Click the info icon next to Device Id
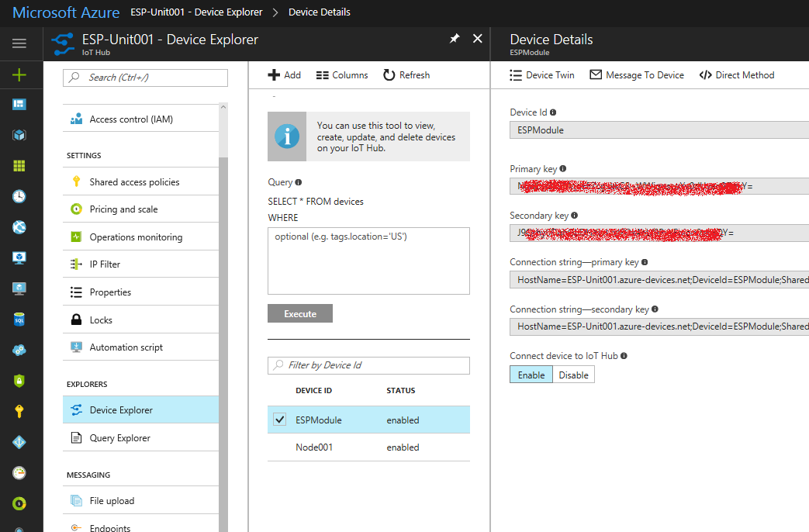The image size is (809, 532). (553, 112)
